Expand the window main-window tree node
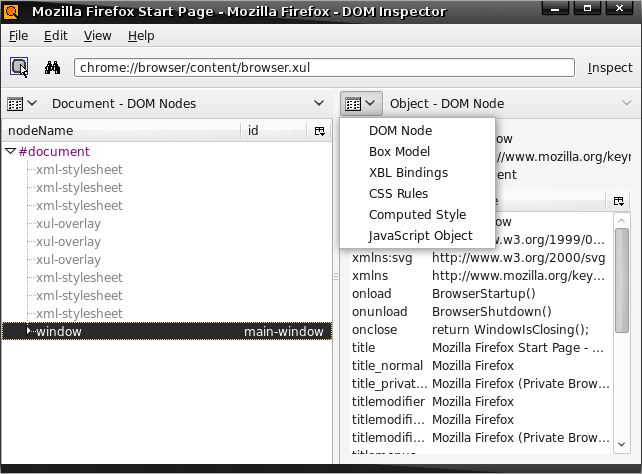642x474 pixels. [29, 331]
